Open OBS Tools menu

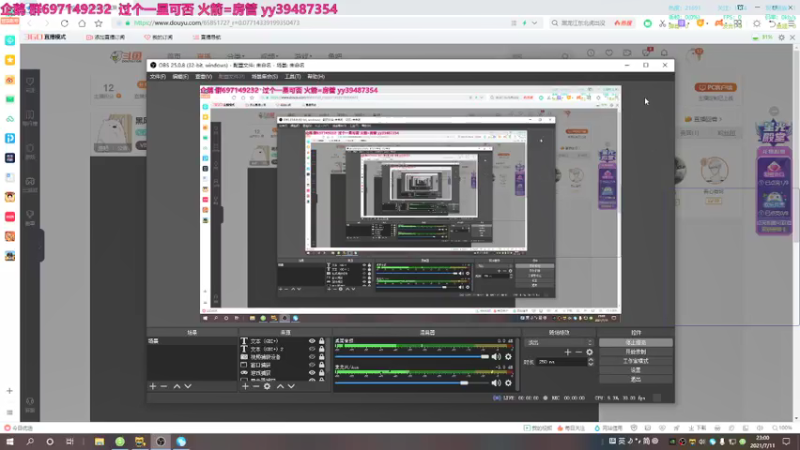coord(292,77)
